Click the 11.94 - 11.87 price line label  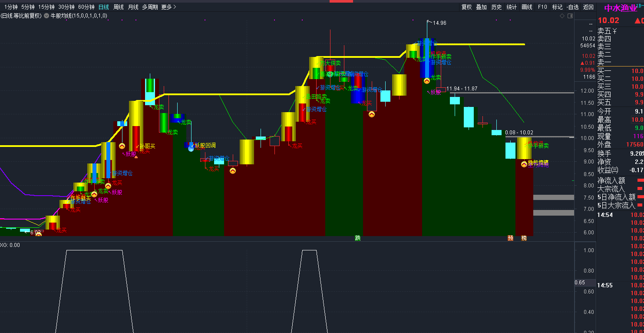point(462,89)
